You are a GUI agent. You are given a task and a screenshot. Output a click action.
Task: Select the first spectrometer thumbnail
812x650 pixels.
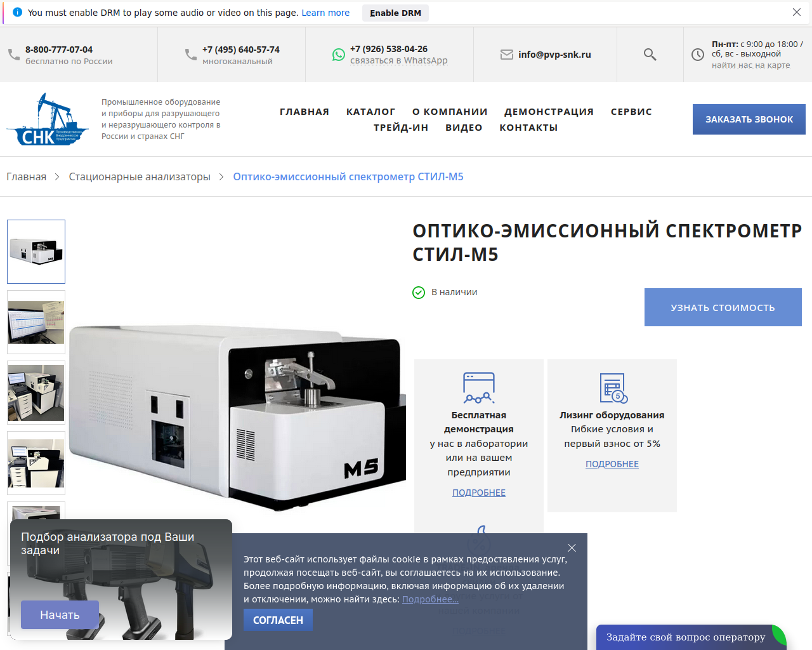point(36,251)
